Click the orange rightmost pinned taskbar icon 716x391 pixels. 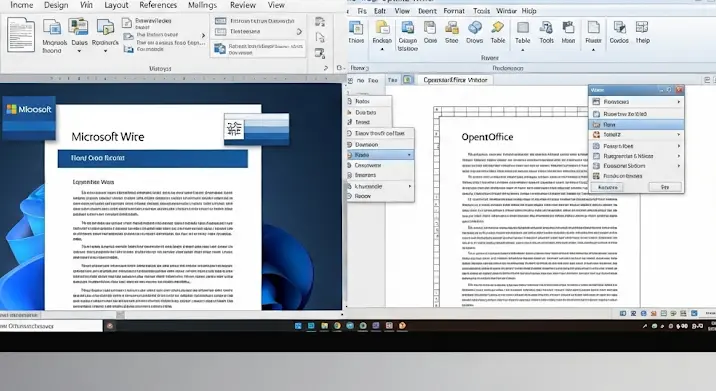tap(402, 326)
